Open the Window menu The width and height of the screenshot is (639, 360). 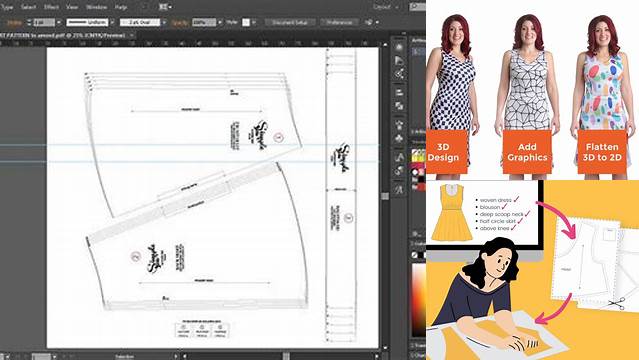pyautogui.click(x=97, y=7)
